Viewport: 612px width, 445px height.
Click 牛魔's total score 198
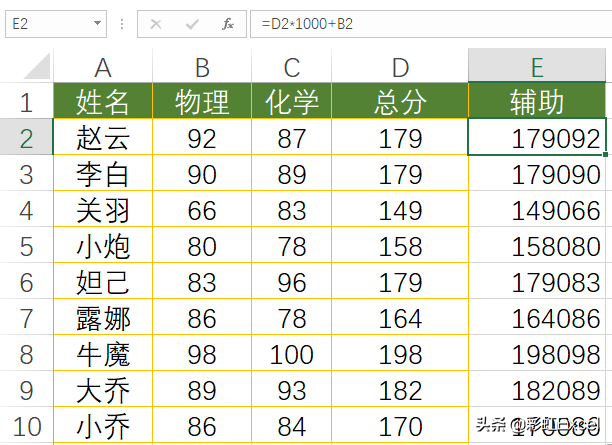click(x=400, y=352)
